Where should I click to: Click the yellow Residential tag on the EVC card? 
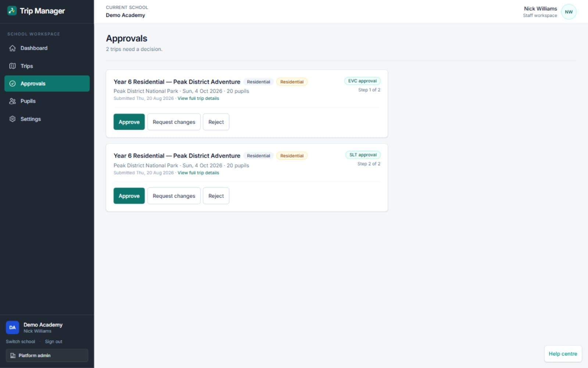[292, 82]
